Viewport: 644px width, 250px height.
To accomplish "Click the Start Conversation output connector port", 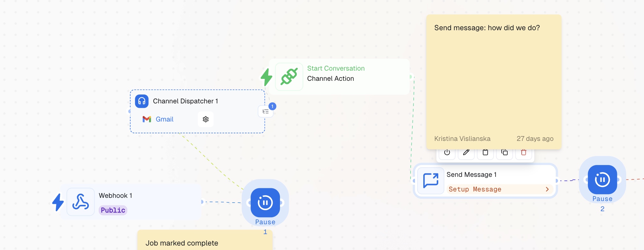I will click(411, 77).
